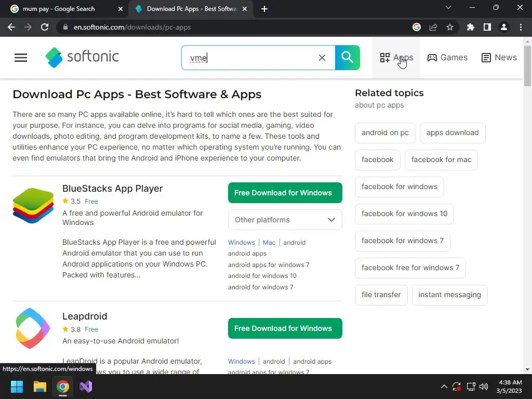Click the Windows link under Leapdroid

241,362
